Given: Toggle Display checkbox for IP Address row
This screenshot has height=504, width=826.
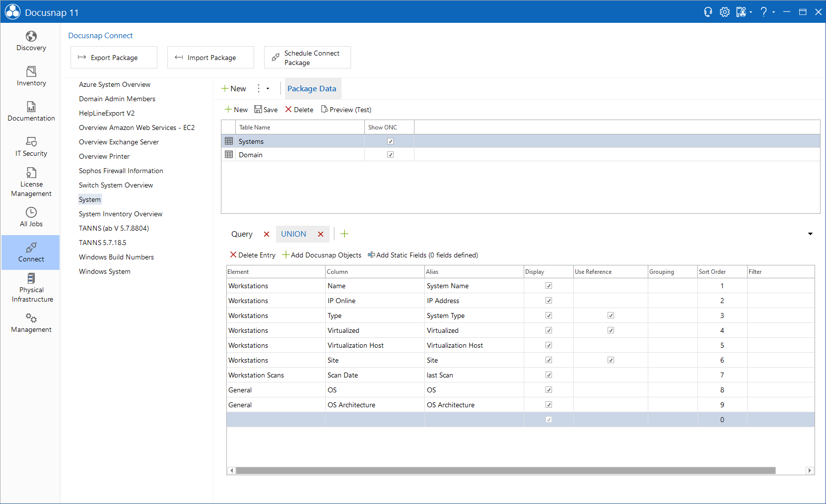Looking at the screenshot, I should click(x=549, y=301).
